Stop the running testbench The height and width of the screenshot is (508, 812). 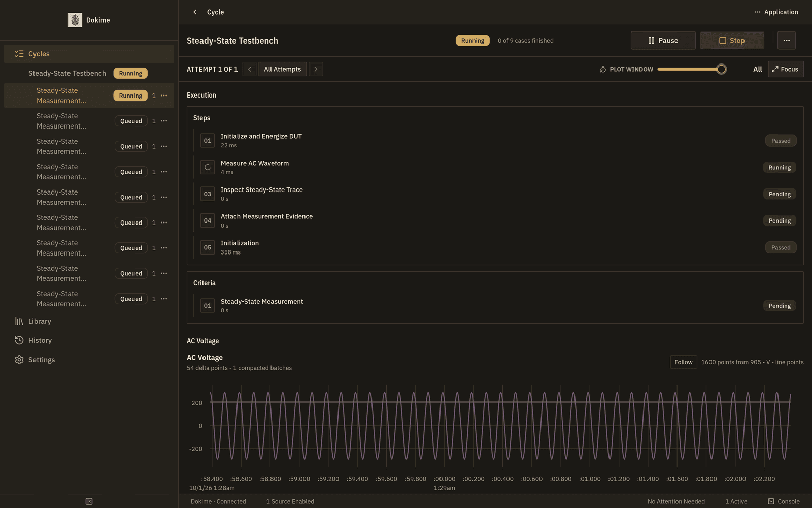pyautogui.click(x=732, y=41)
